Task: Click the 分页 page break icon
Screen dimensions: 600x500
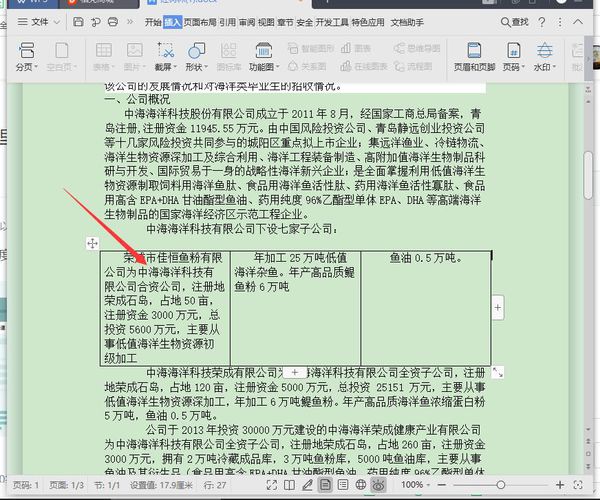Action: pyautogui.click(x=26, y=50)
